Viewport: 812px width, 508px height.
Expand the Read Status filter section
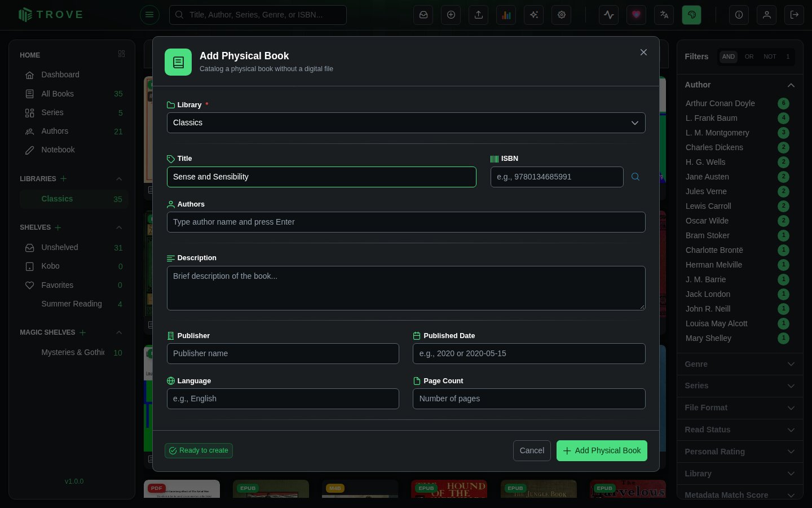[x=740, y=430]
